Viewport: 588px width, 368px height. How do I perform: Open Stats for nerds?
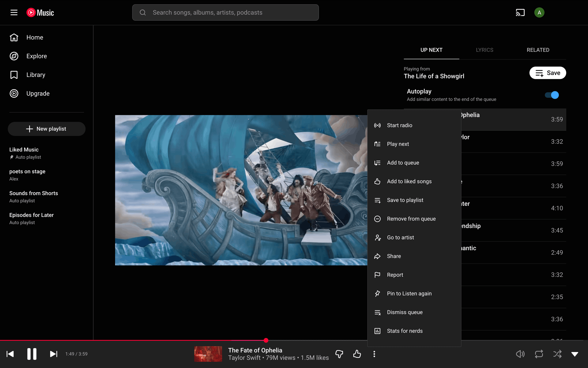point(414,331)
